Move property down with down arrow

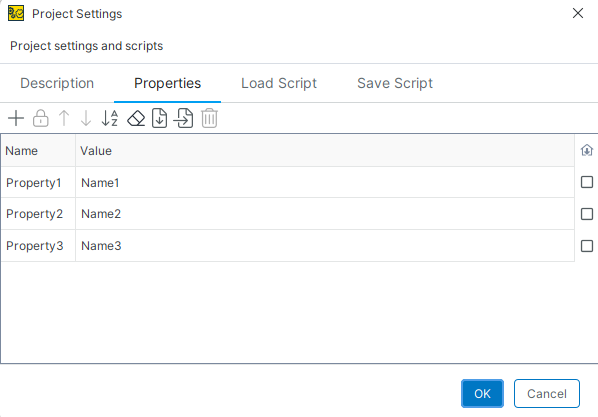pyautogui.click(x=86, y=118)
